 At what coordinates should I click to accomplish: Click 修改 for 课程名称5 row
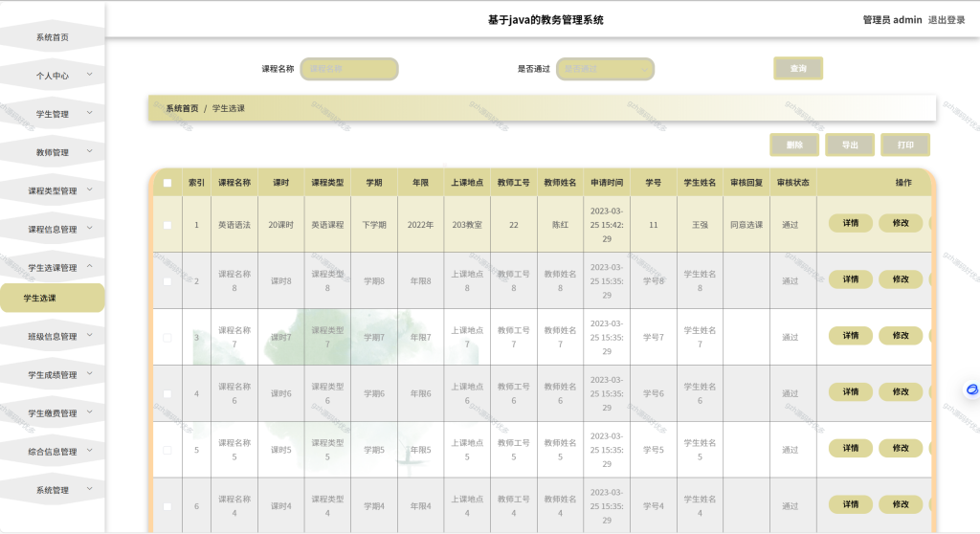tap(901, 448)
